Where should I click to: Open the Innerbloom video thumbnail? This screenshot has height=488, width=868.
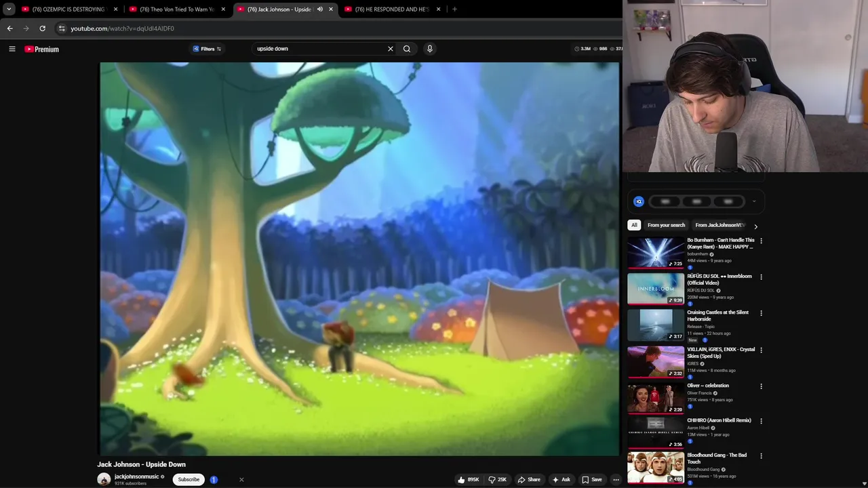click(x=656, y=289)
